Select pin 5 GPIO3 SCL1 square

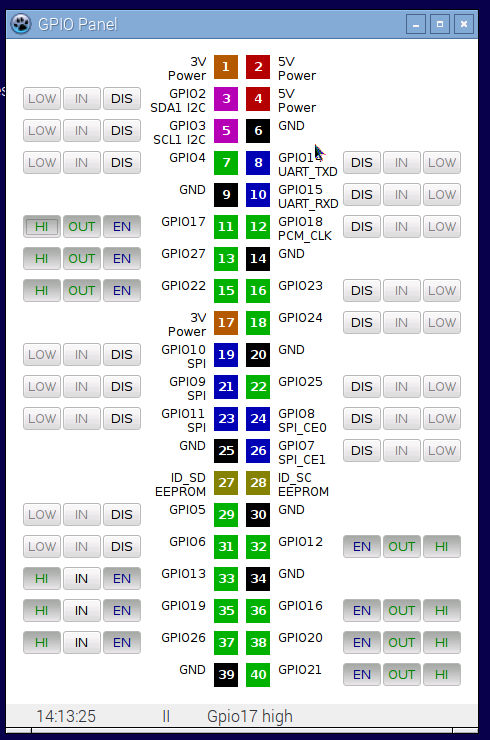(226, 131)
